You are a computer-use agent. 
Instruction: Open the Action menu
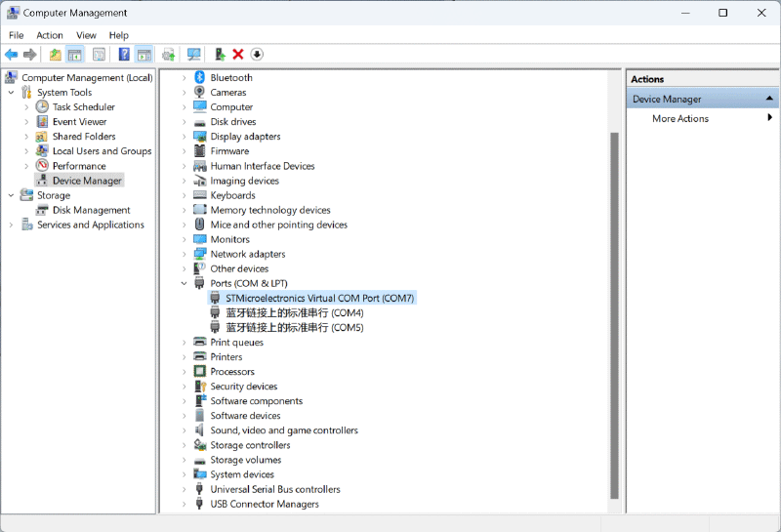point(50,35)
